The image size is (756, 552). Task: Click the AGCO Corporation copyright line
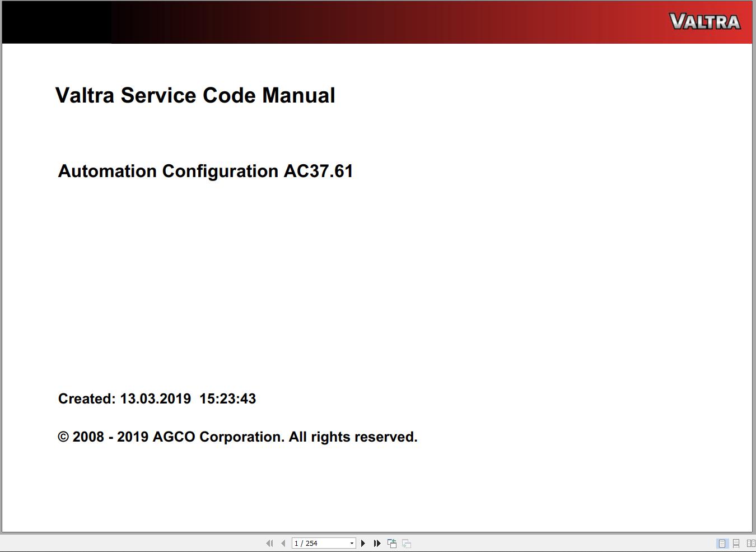pos(237,437)
